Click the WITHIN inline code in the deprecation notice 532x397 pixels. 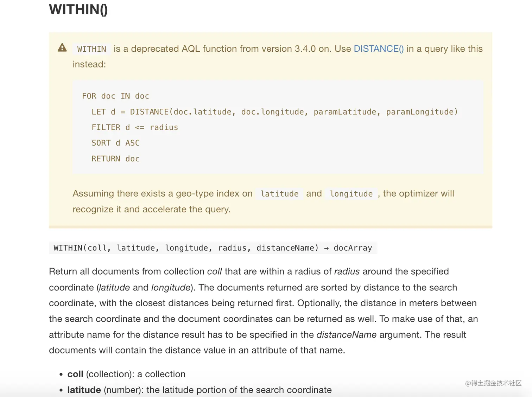(x=91, y=49)
